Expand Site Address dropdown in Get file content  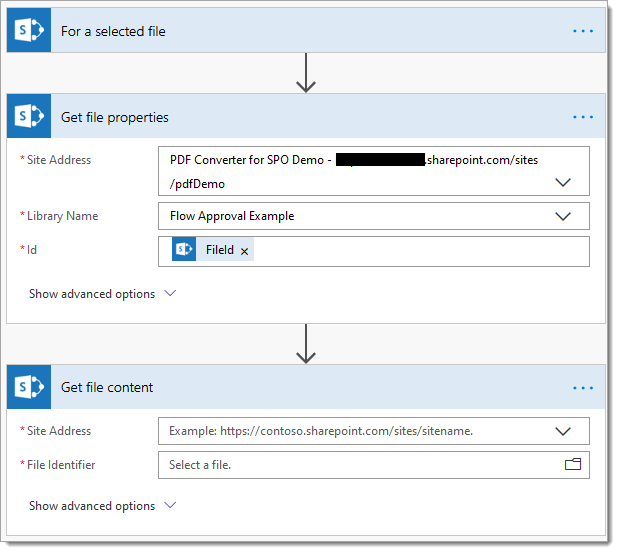[563, 431]
